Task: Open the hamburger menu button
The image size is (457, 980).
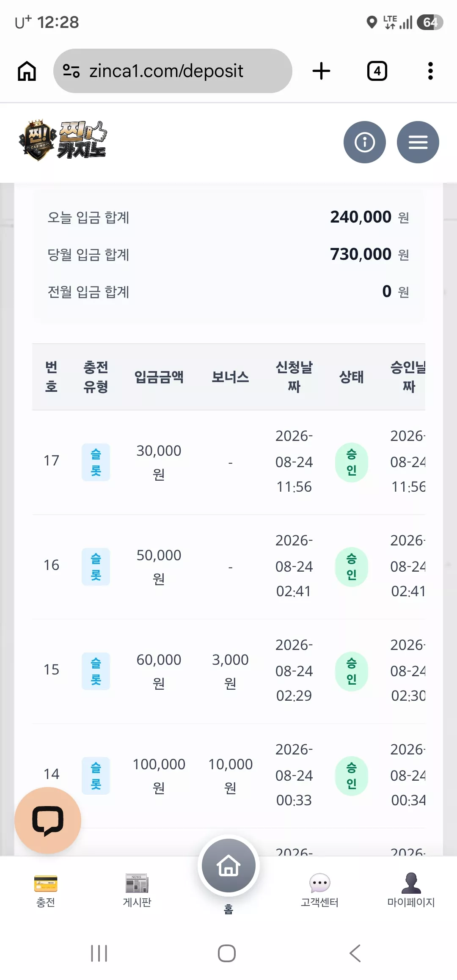Action: (x=418, y=142)
